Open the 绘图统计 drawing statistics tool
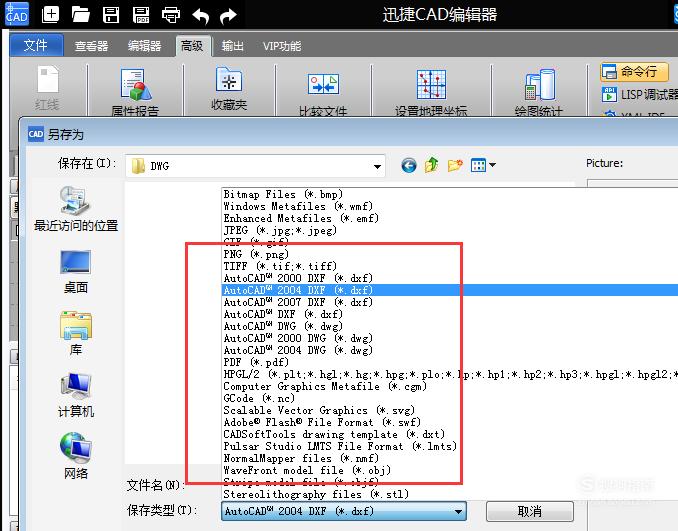 pos(539,92)
